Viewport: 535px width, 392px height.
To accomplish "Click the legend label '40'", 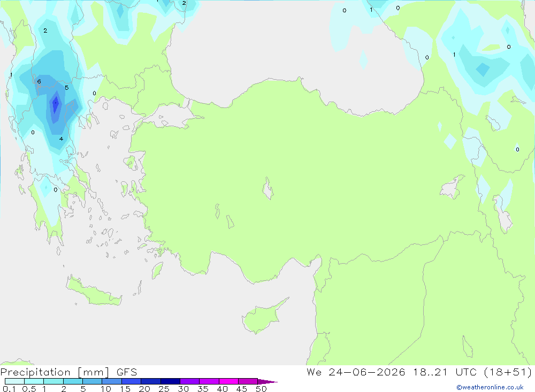I will click(223, 389).
